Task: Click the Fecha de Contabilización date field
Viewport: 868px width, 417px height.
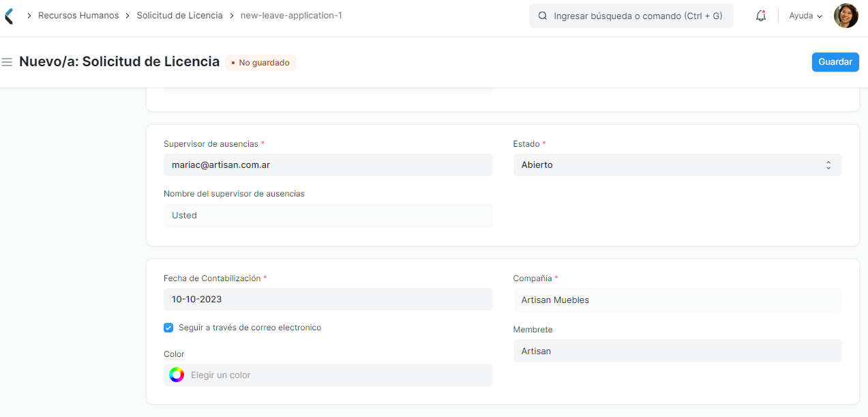Action: coord(327,299)
